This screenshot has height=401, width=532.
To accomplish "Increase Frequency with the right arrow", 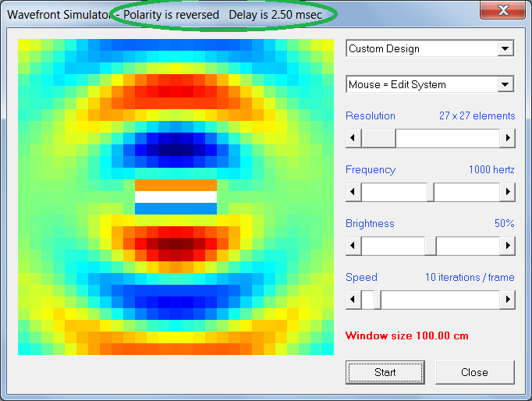I will (508, 192).
